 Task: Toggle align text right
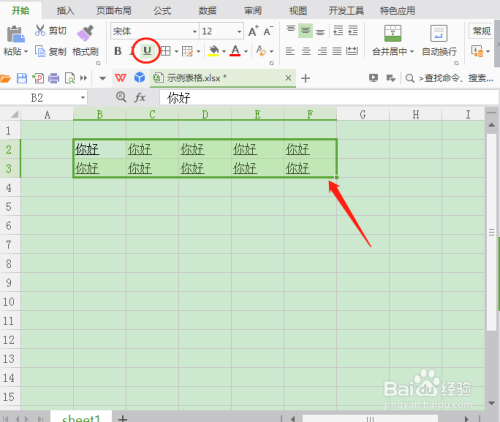tap(322, 51)
